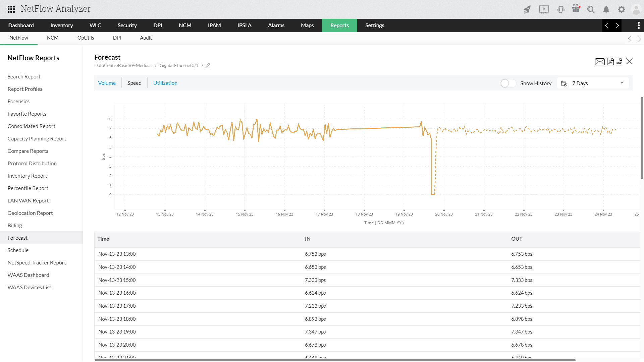Select the NCM sub-tab under Reports

(x=53, y=38)
